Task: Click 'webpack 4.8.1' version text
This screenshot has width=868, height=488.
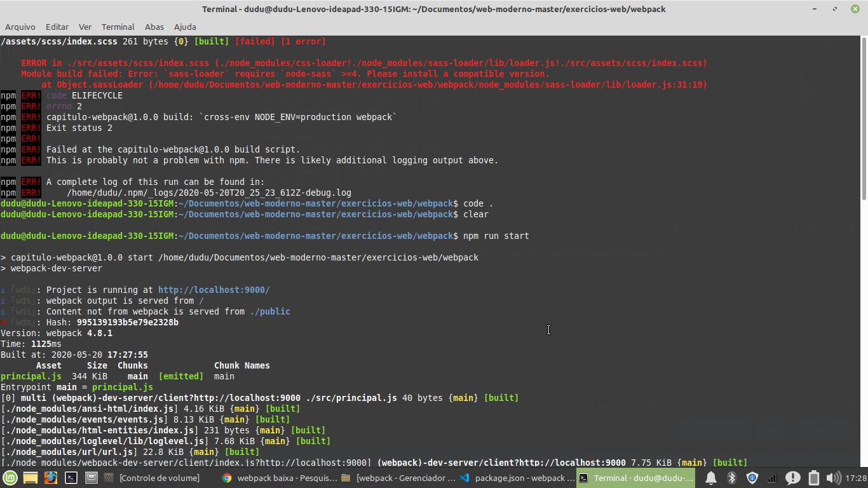Action: (x=79, y=333)
